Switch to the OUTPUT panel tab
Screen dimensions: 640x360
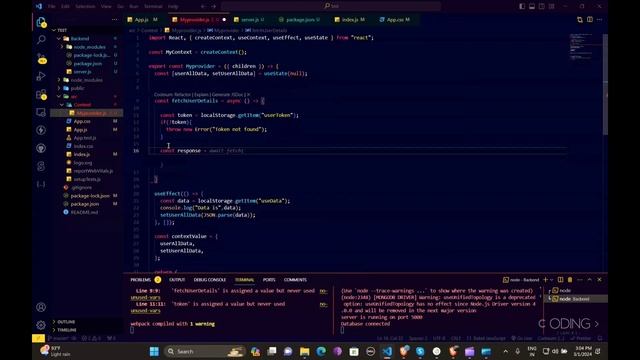pos(177,280)
